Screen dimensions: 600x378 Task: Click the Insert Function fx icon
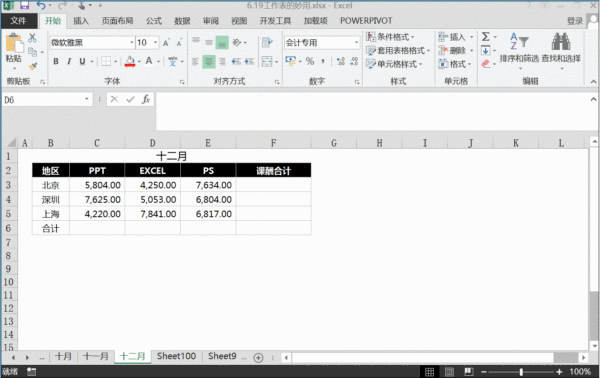tap(146, 99)
